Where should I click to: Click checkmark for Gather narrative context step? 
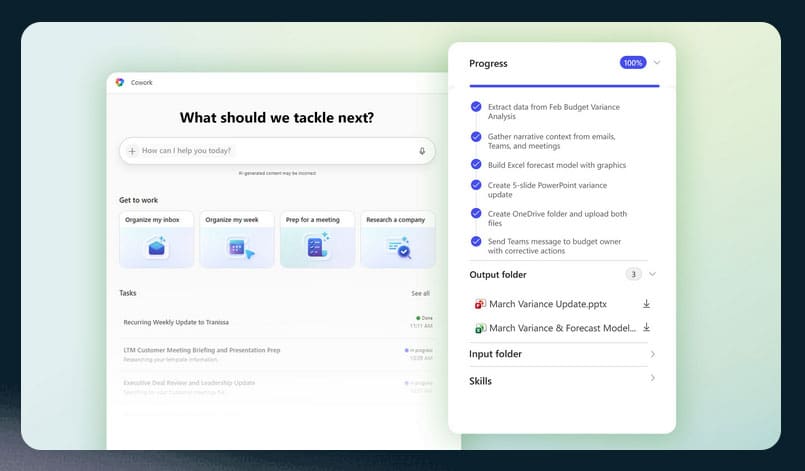point(476,136)
